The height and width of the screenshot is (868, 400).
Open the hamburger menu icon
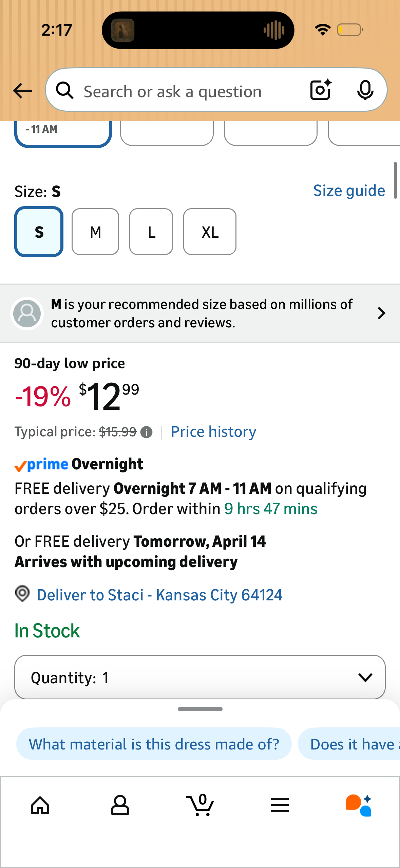pyautogui.click(x=280, y=805)
